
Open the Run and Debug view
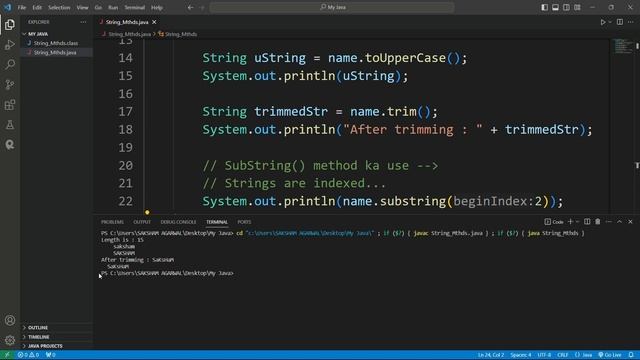(x=10, y=44)
